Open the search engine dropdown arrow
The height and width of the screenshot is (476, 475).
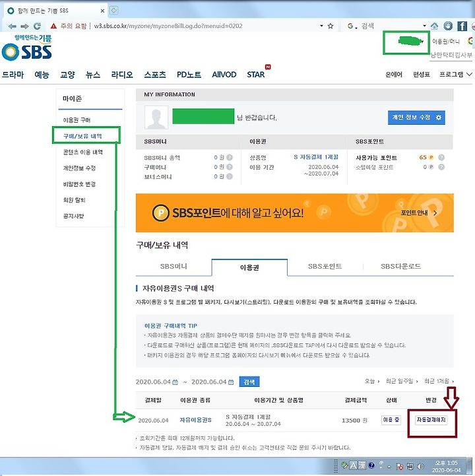pyautogui.click(x=424, y=26)
